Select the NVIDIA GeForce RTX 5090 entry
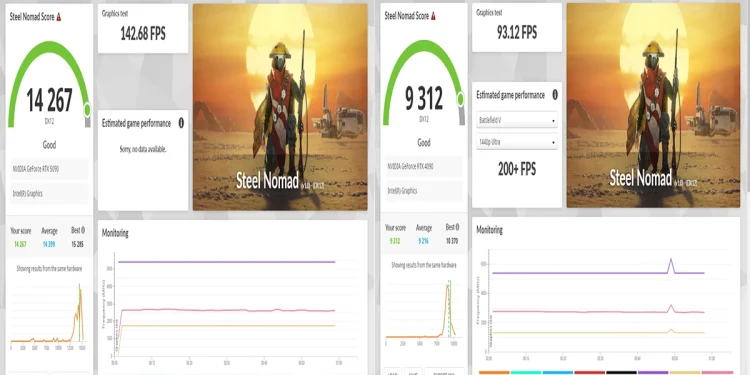The image size is (750, 375). coord(49,169)
